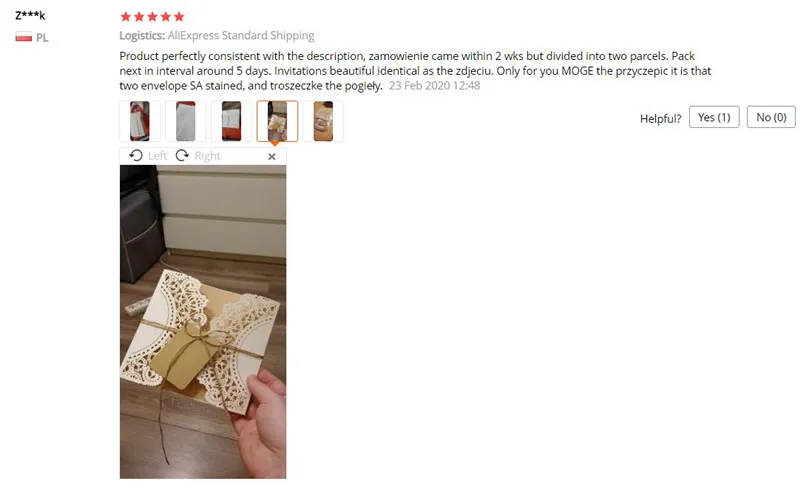
Task: Open the third review photo thumbnail
Action: tap(231, 121)
